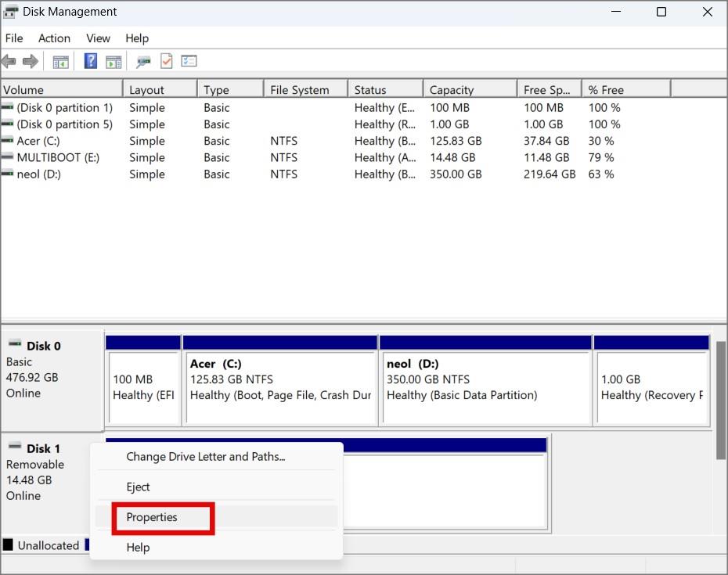Click the Disk 0 header icon
This screenshot has width=728, height=575.
click(x=15, y=344)
